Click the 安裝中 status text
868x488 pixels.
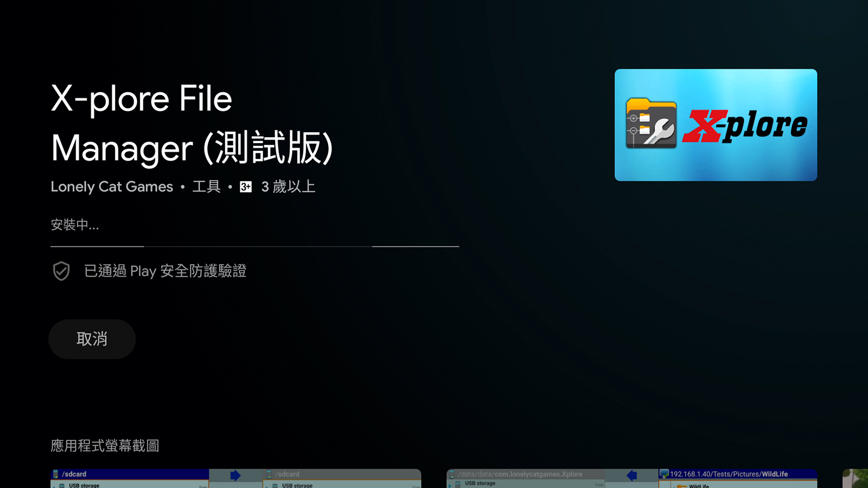pos(75,224)
